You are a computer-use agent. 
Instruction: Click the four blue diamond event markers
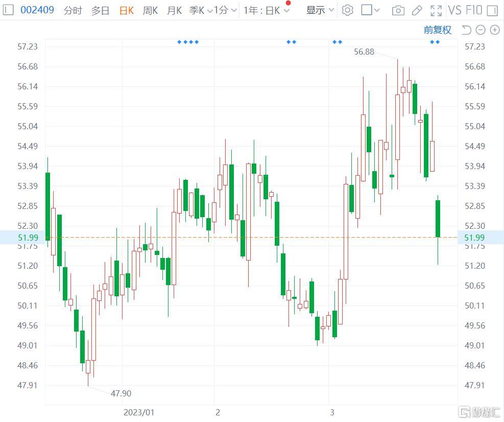point(188,42)
